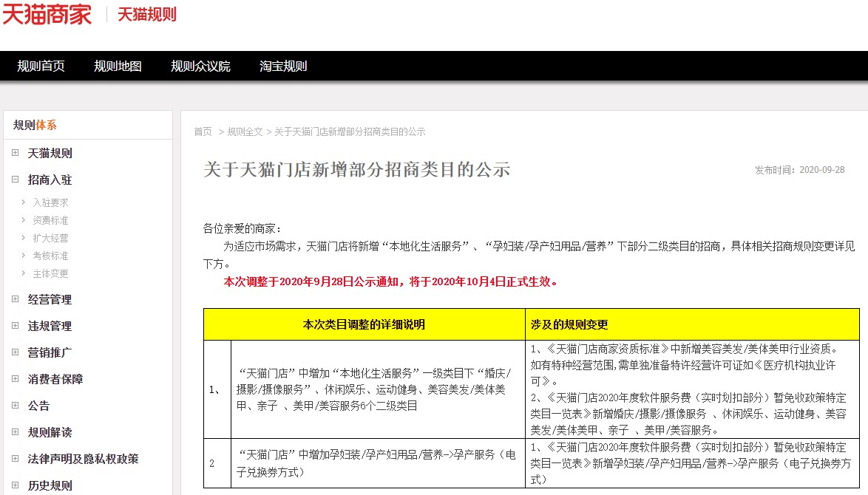Click the 天猫商家 logo
The height and width of the screenshot is (495, 868).
pyautogui.click(x=47, y=14)
